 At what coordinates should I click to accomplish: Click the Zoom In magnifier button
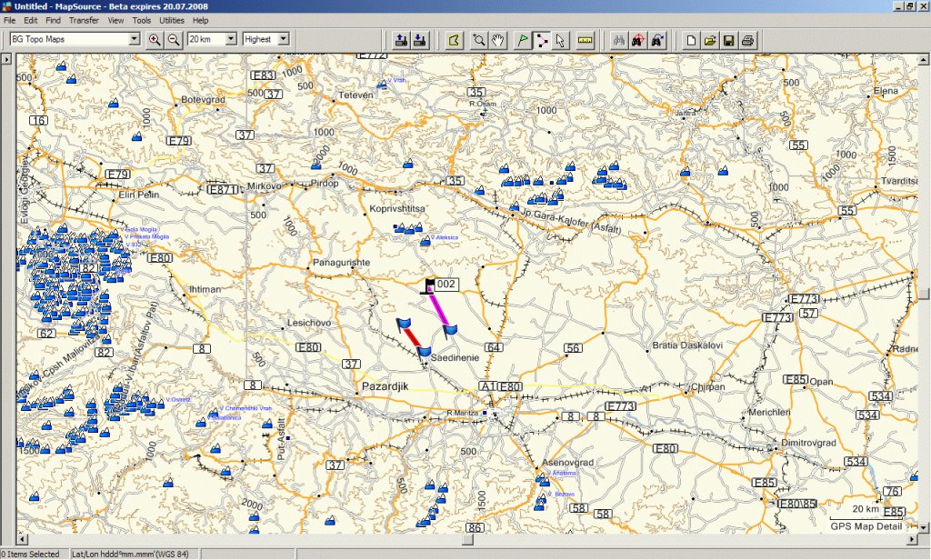pyautogui.click(x=155, y=39)
